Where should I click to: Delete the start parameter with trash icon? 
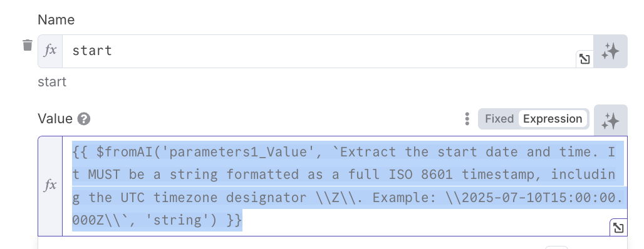click(28, 45)
